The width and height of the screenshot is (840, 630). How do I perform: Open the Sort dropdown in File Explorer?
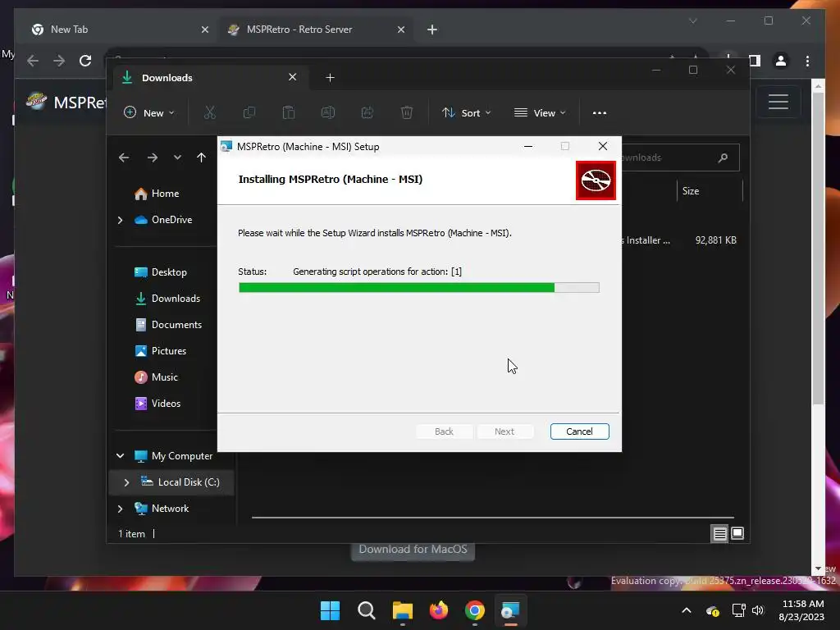[466, 113]
